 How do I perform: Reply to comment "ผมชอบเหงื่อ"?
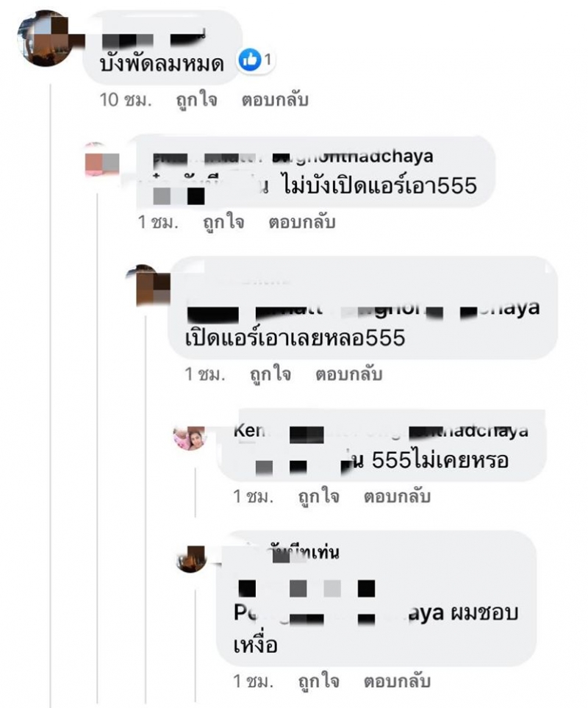397,682
